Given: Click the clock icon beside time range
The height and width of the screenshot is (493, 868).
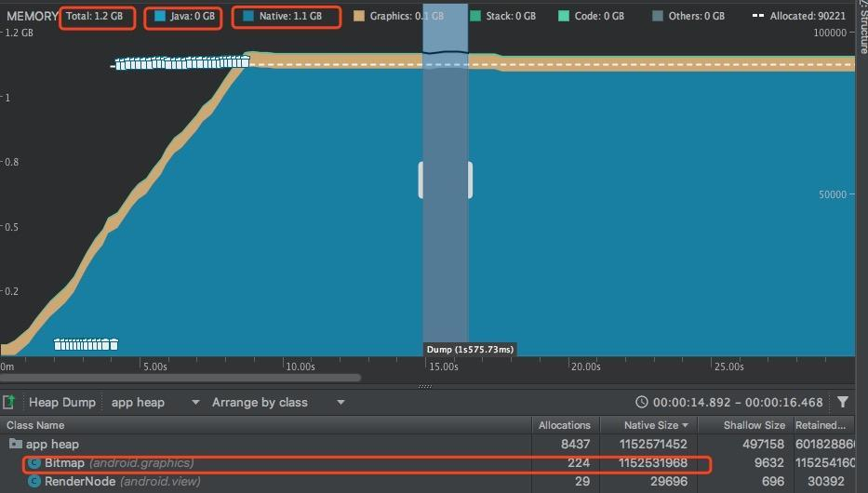Looking at the screenshot, I should pos(641,402).
